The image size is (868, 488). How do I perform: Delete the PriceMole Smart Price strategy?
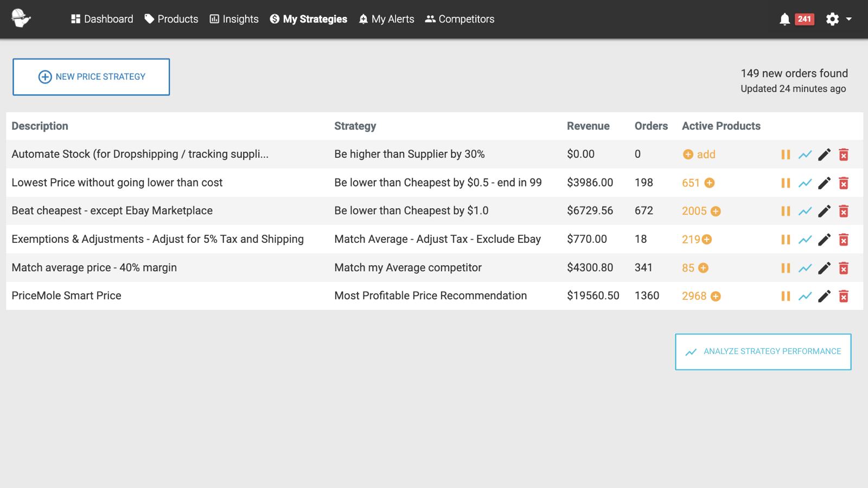click(844, 296)
